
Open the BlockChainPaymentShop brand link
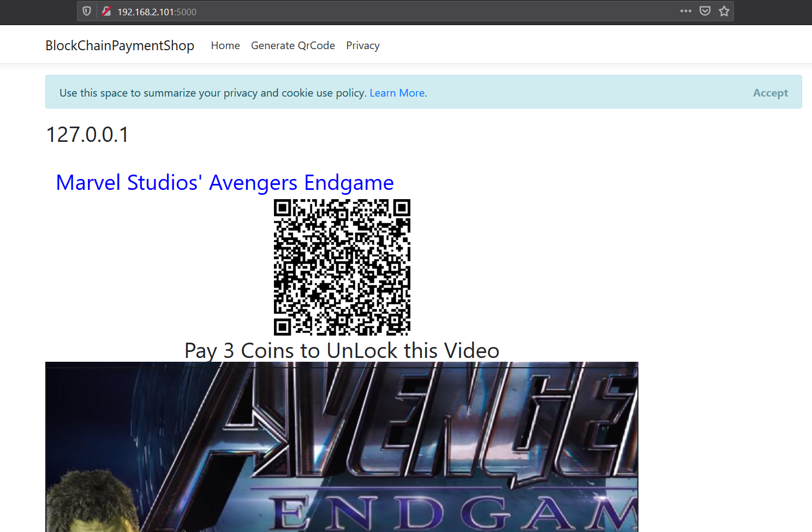pos(120,46)
